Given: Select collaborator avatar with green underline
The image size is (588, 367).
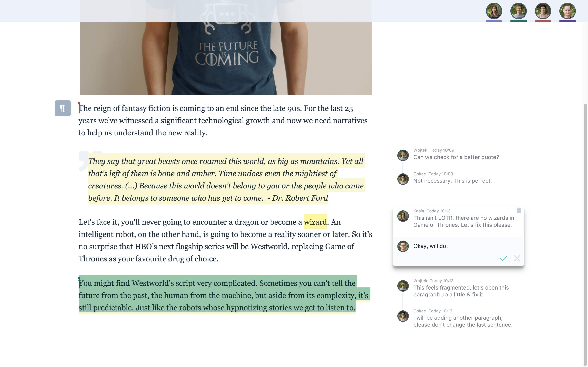Looking at the screenshot, I should tap(519, 11).
